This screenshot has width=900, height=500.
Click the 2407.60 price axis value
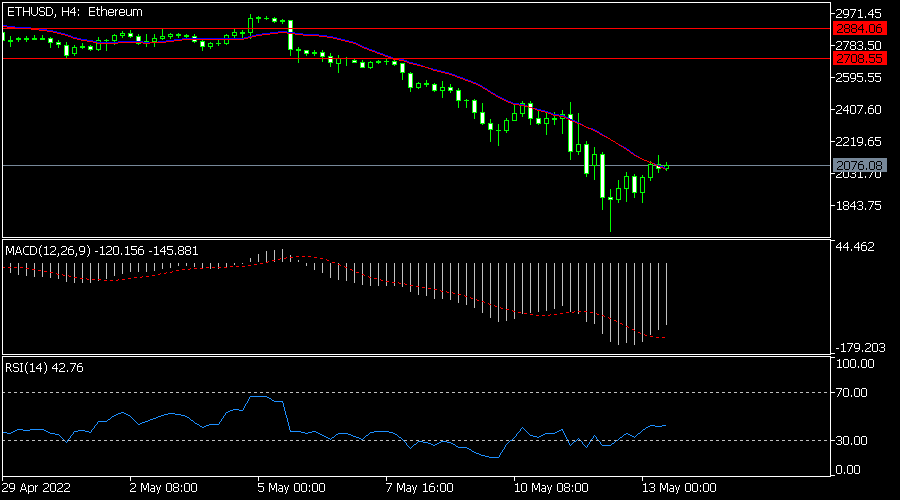click(858, 110)
